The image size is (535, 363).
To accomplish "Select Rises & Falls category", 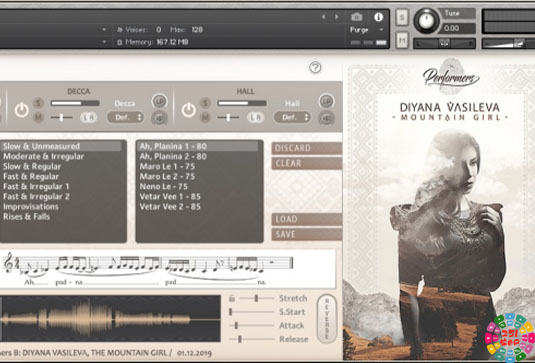I will (x=61, y=217).
